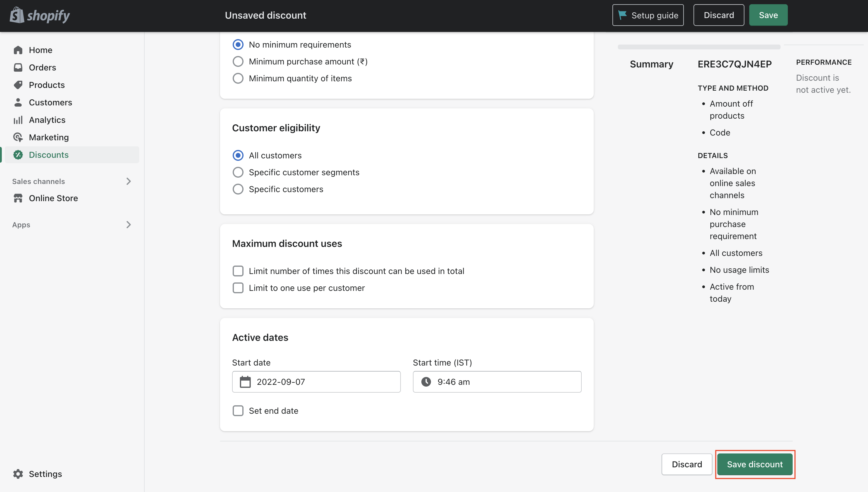The height and width of the screenshot is (492, 868).
Task: Enable limit on total discount uses
Action: 238,271
